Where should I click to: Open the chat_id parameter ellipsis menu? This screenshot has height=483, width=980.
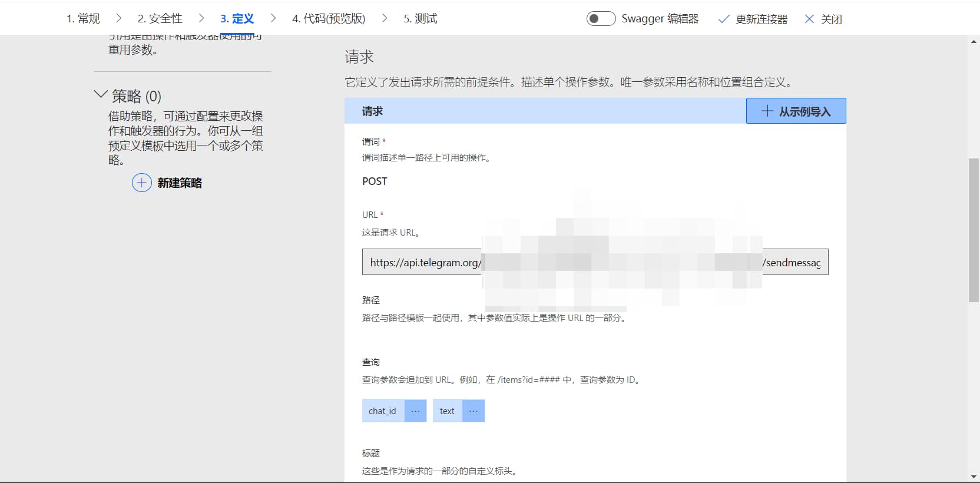coord(415,411)
